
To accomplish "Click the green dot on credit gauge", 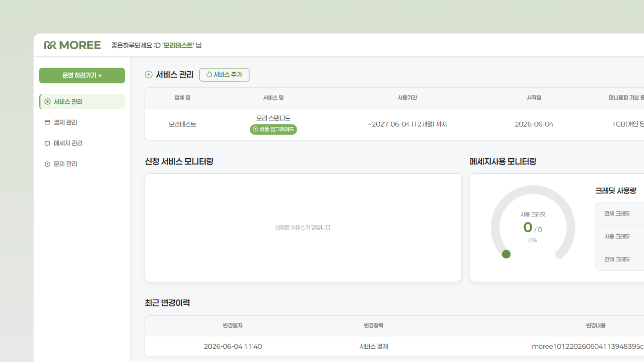I will pos(506,254).
